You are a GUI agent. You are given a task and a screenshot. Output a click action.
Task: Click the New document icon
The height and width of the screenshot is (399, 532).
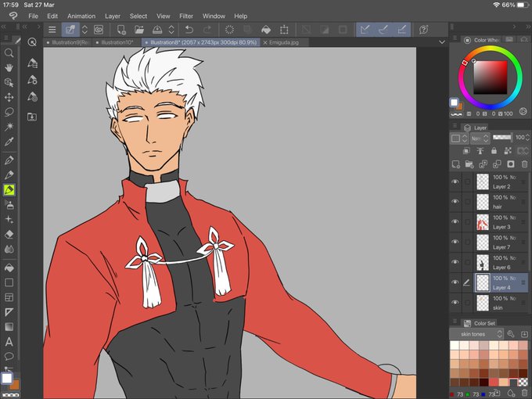[121, 30]
